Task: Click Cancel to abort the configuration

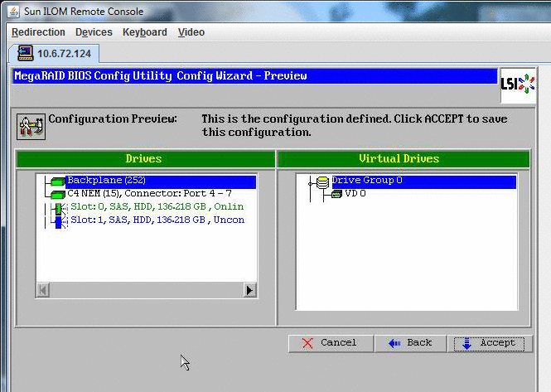Action: (x=331, y=343)
